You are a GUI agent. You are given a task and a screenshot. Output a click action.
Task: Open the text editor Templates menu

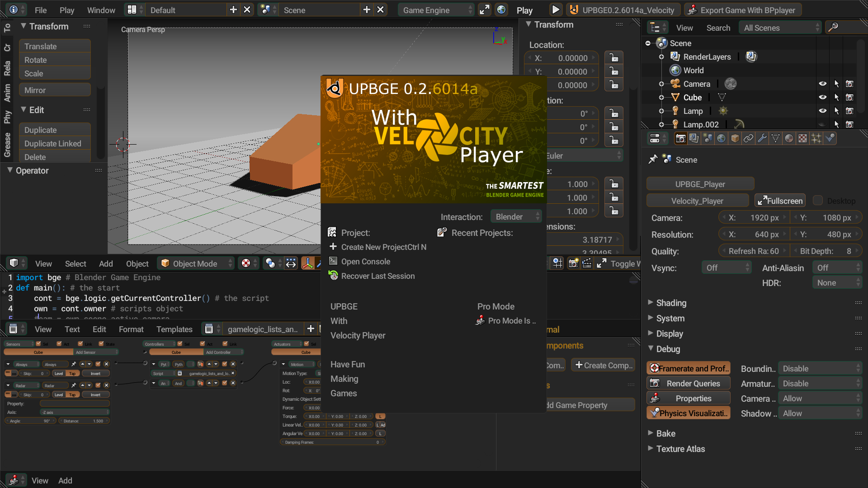point(174,329)
